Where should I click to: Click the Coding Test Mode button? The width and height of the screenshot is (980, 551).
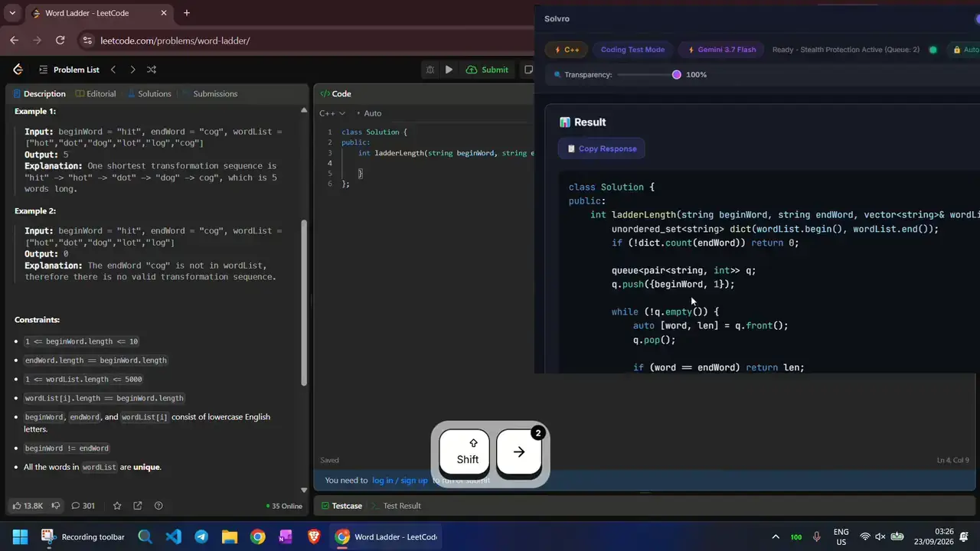click(632, 50)
